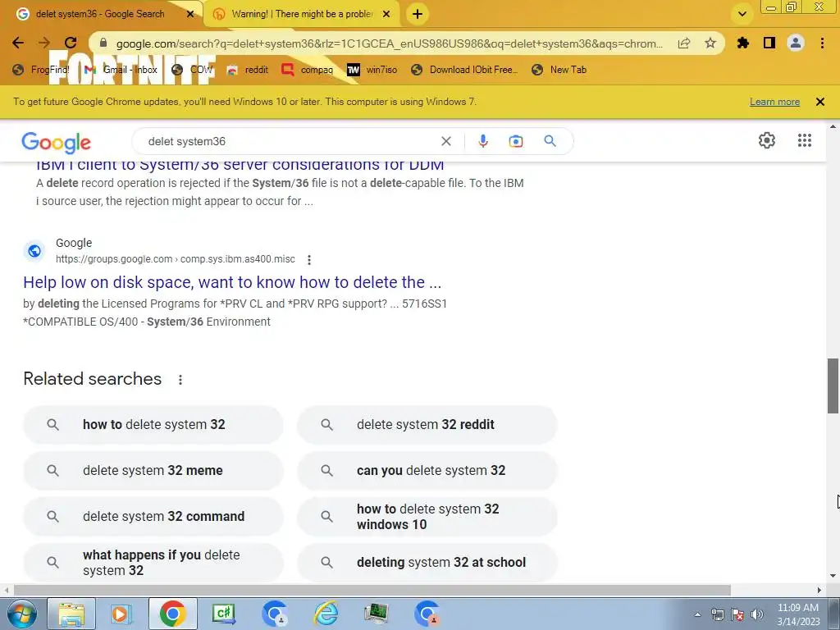Screen dimensions: 840x630
Task: Open Chrome's three-dot menu
Action: point(822,43)
